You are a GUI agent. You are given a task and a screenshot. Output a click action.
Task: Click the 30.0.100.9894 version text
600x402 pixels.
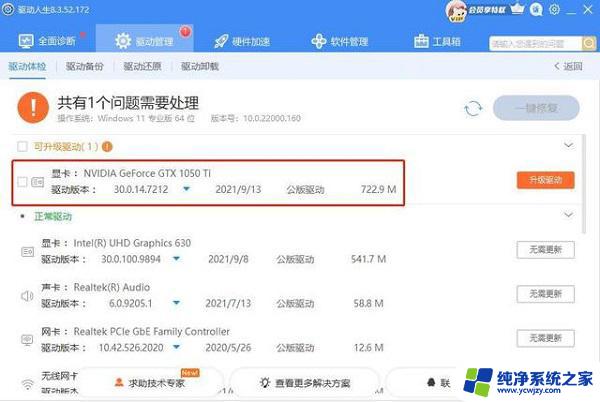point(131,259)
